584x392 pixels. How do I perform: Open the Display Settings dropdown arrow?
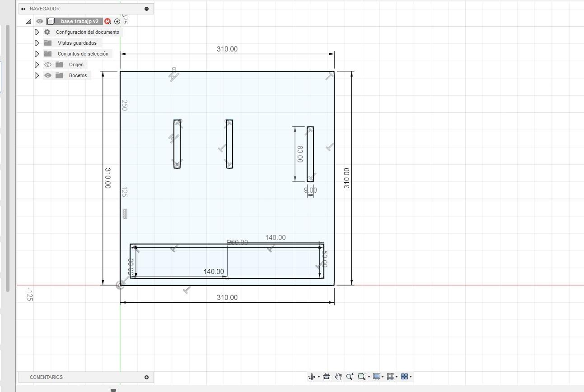point(383,377)
